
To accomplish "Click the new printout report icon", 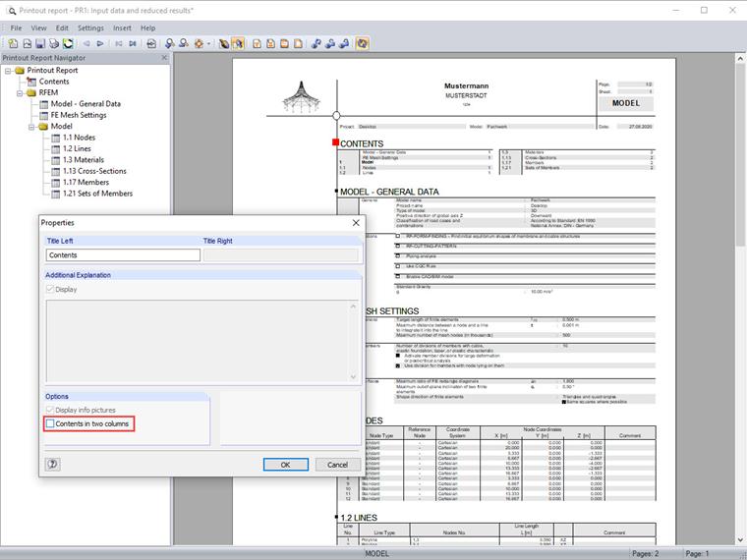I will (x=12, y=44).
